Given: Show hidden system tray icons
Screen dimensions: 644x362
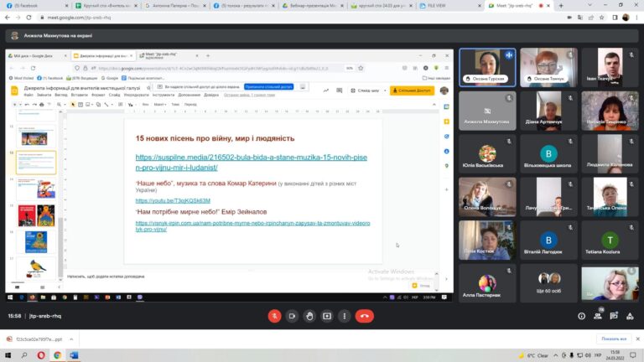Looking at the screenshot, I should pos(555,355).
